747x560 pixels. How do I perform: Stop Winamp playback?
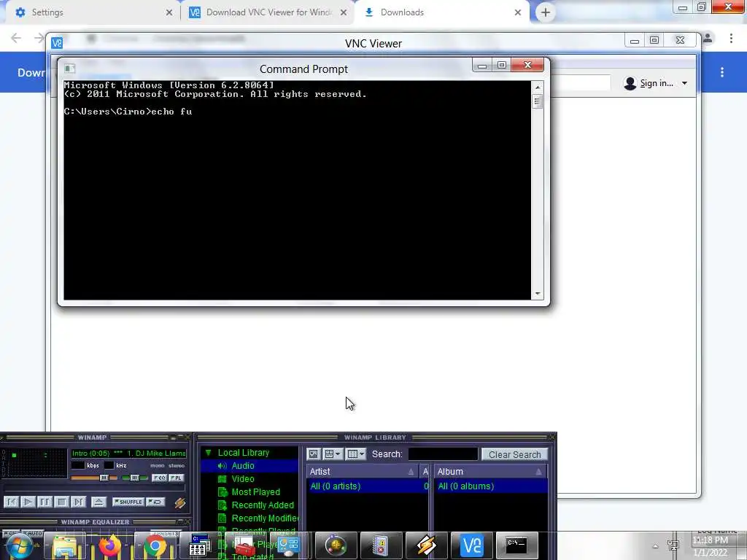(61, 502)
